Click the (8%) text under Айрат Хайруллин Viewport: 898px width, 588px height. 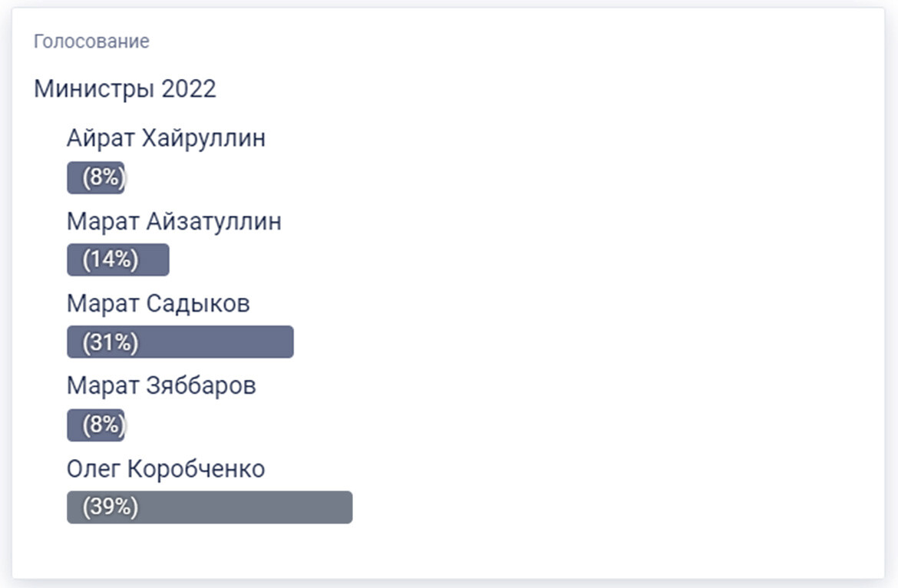pyautogui.click(x=102, y=178)
